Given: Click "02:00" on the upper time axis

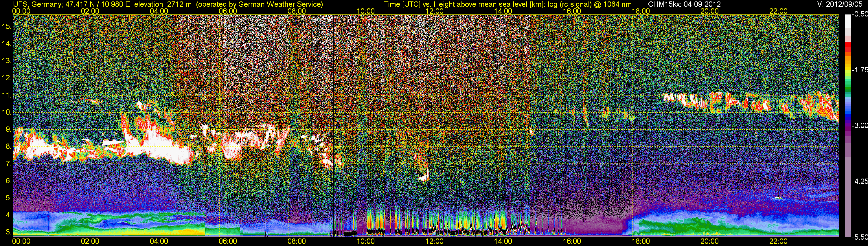Looking at the screenshot, I should pyautogui.click(x=90, y=11).
